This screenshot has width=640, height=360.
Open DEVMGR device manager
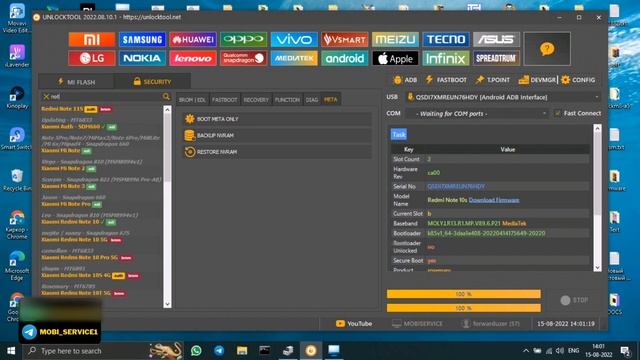[537, 80]
